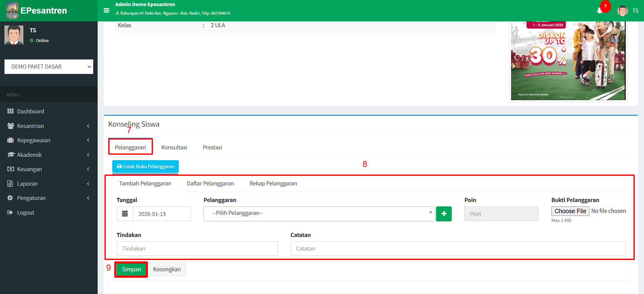Image resolution: width=644 pixels, height=294 pixels.
Task: Open the Pilih Pelanggaran dropdown
Action: tap(319, 214)
